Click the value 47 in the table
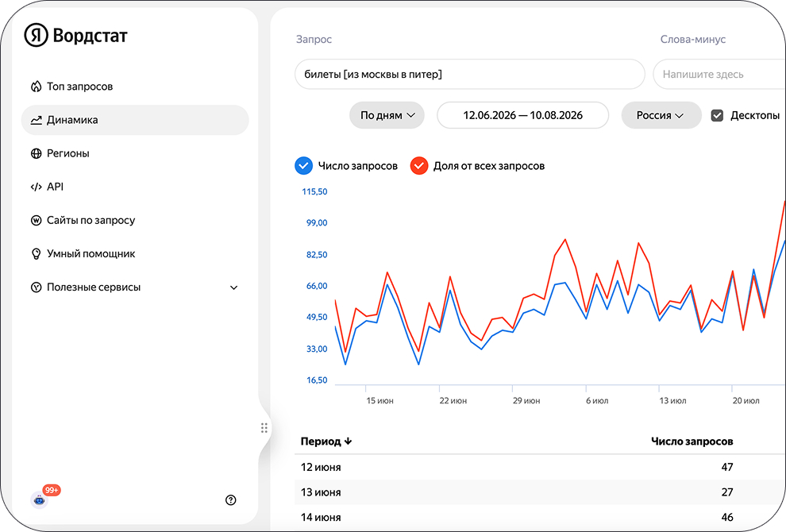This screenshot has width=786, height=532. 727,468
